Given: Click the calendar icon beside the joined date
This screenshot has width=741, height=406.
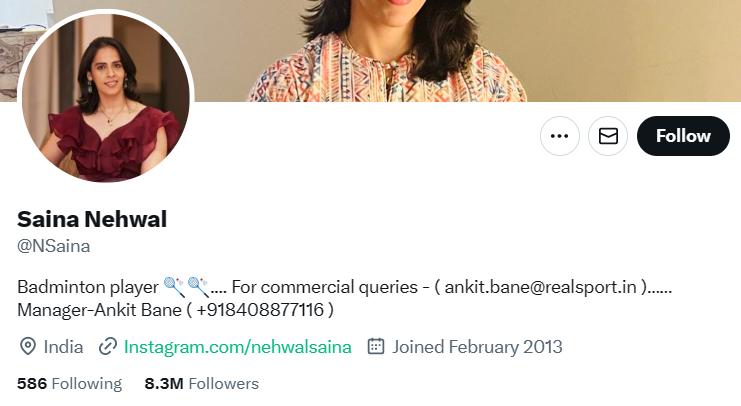Looking at the screenshot, I should [x=376, y=346].
